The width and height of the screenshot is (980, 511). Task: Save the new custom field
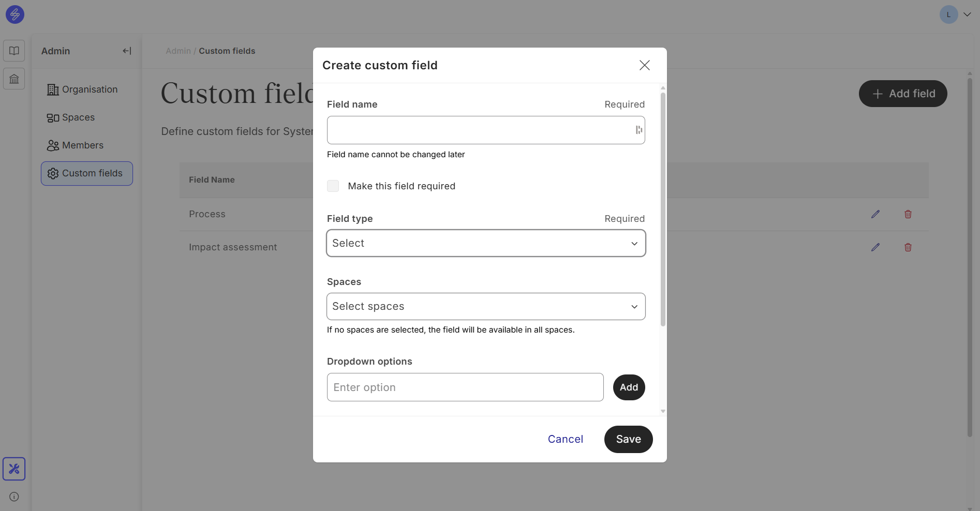click(x=628, y=439)
